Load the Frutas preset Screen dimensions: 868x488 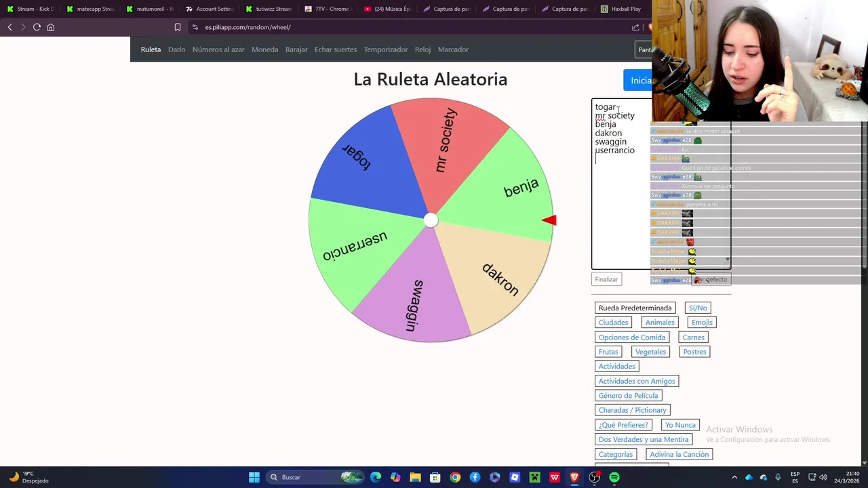tap(608, 352)
